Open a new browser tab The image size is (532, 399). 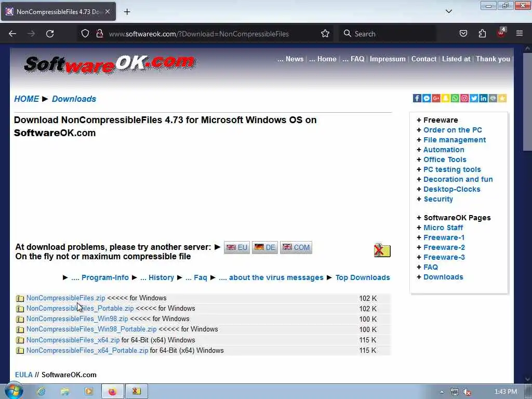pos(127,12)
